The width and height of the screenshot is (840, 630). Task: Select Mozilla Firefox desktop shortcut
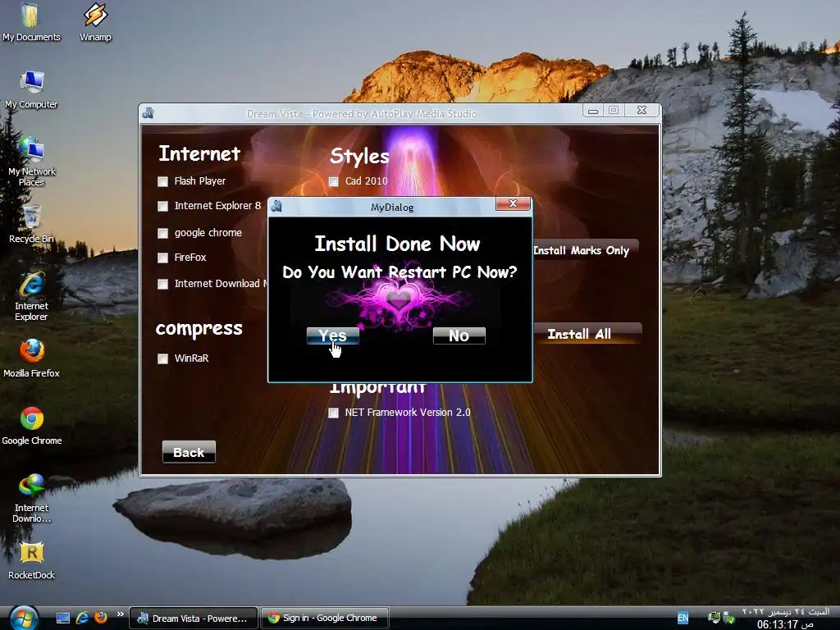click(x=31, y=358)
